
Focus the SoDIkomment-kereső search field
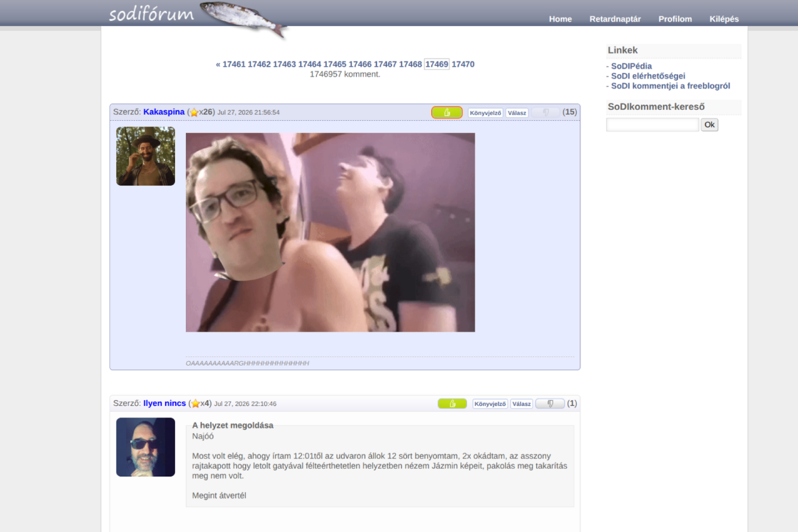[x=653, y=125]
